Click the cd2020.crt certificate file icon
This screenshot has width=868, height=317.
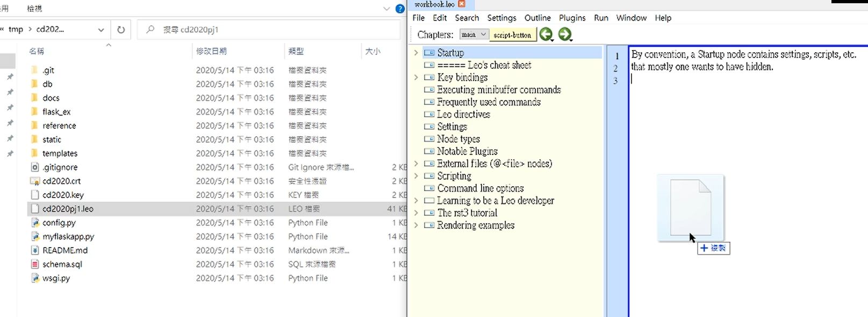pos(35,181)
